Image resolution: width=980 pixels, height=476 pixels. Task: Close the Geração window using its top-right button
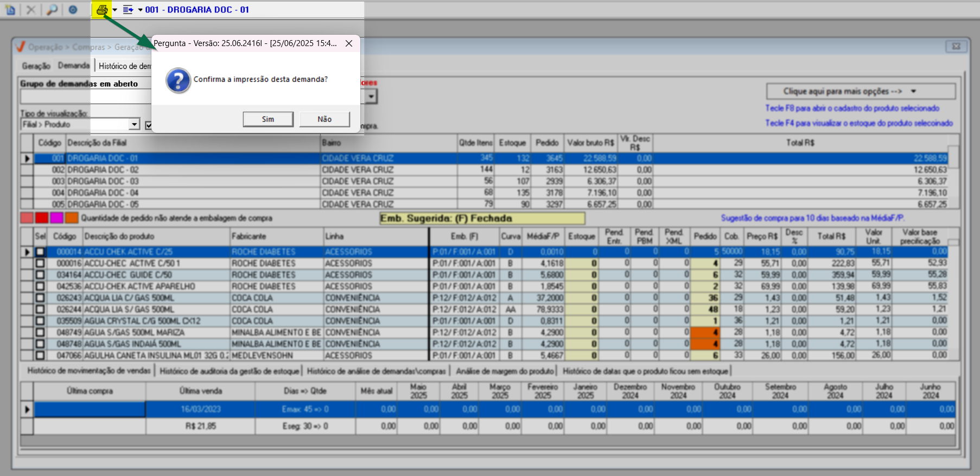(x=956, y=47)
